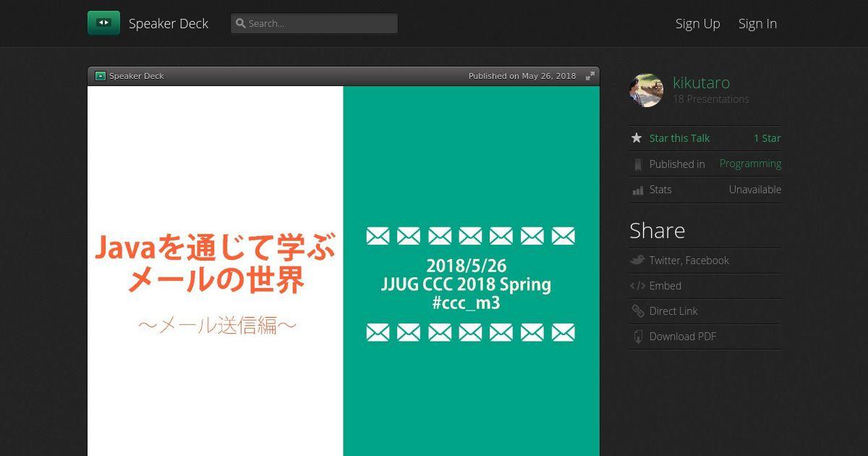The image size is (868, 456).
Task: Open kikutaro's profile name link
Action: tap(701, 83)
